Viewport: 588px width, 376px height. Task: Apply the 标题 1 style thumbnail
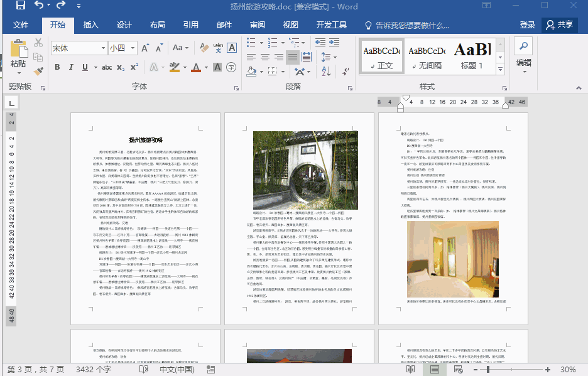(472, 55)
